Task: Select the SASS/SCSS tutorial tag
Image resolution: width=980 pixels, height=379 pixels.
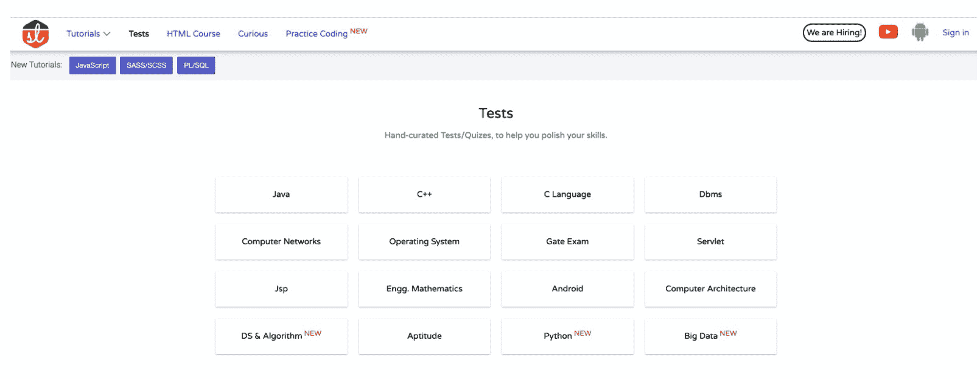Action: tap(146, 66)
